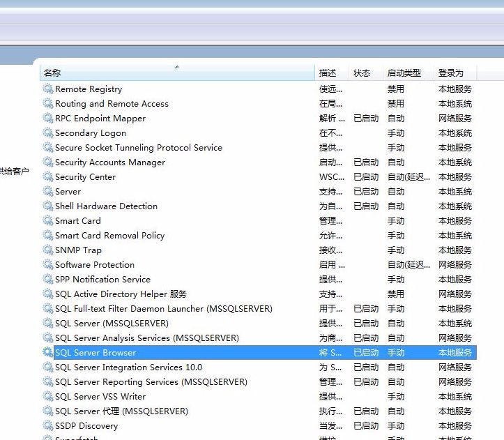Click the gear icon beside Routing and Remote Access
The height and width of the screenshot is (440, 504).
[x=48, y=103]
